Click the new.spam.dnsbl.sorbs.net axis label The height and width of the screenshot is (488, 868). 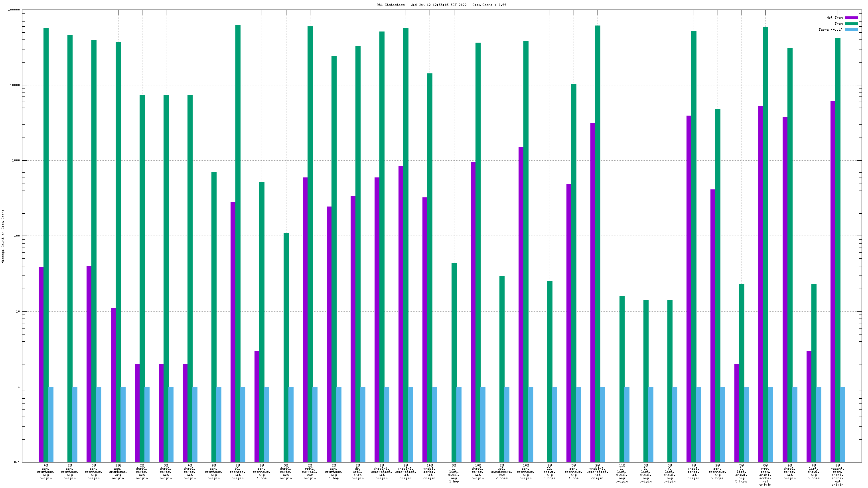[x=765, y=474]
